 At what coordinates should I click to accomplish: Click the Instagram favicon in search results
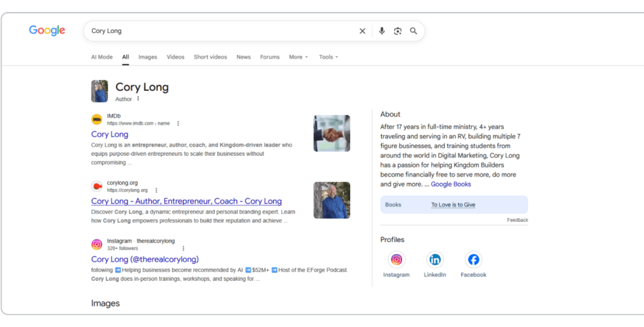(x=97, y=245)
